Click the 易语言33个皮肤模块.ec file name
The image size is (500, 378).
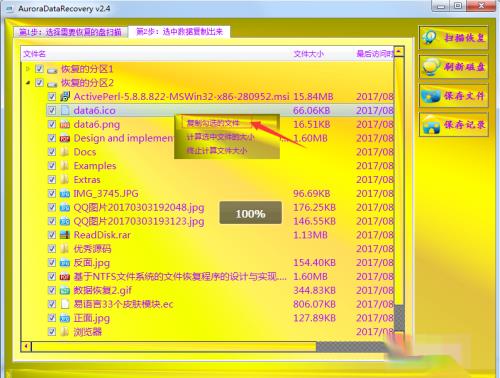pos(123,304)
